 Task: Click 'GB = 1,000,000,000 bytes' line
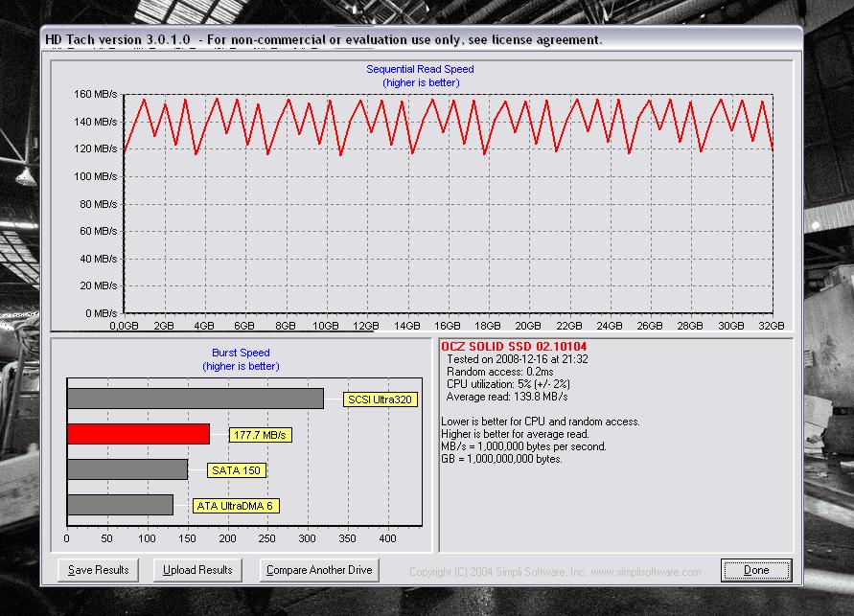501,459
